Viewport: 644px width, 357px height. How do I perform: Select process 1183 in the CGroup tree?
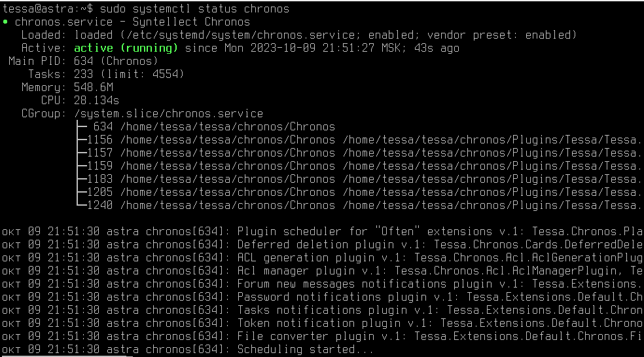pyautogui.click(x=100, y=179)
